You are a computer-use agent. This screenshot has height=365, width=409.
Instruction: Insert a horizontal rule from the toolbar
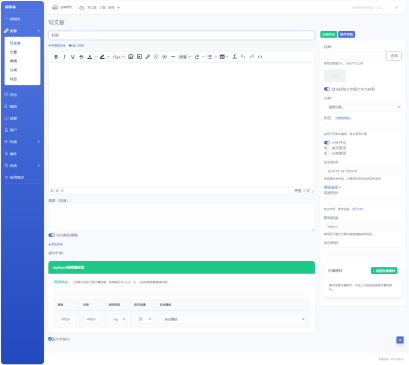click(173, 57)
